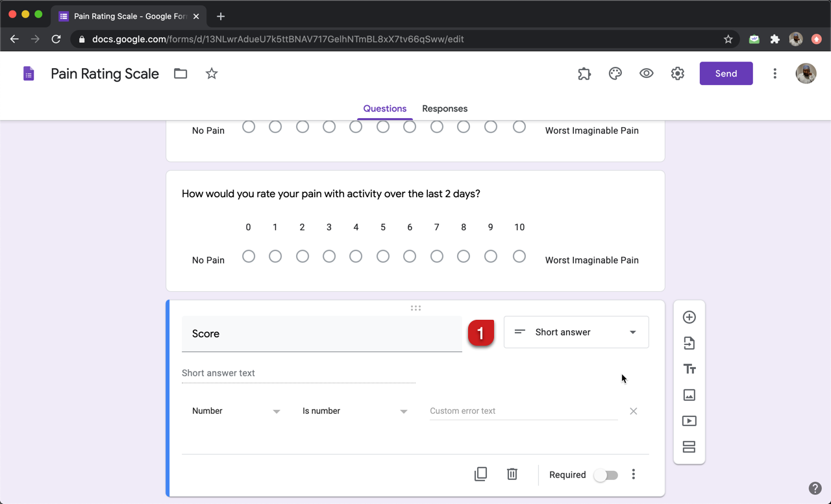Open the Short answer question type dropdown
831x504 pixels.
coord(576,332)
